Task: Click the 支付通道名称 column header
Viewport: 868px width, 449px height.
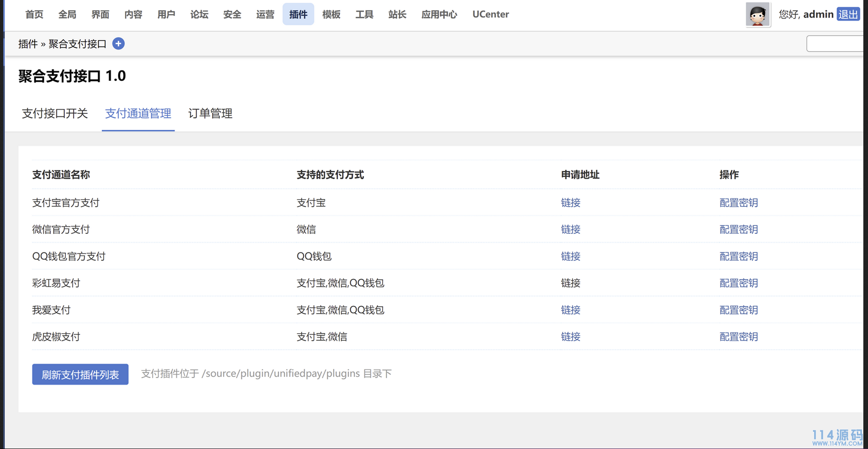Action: [61, 175]
